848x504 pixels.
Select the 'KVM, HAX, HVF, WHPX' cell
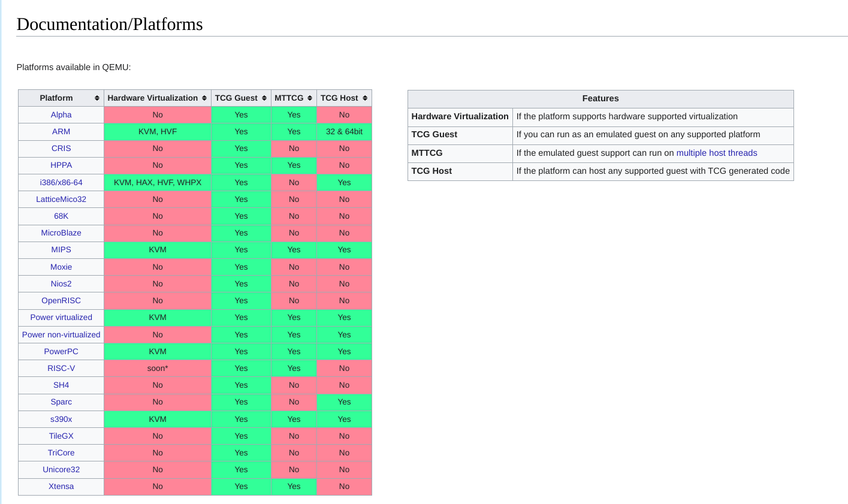158,183
